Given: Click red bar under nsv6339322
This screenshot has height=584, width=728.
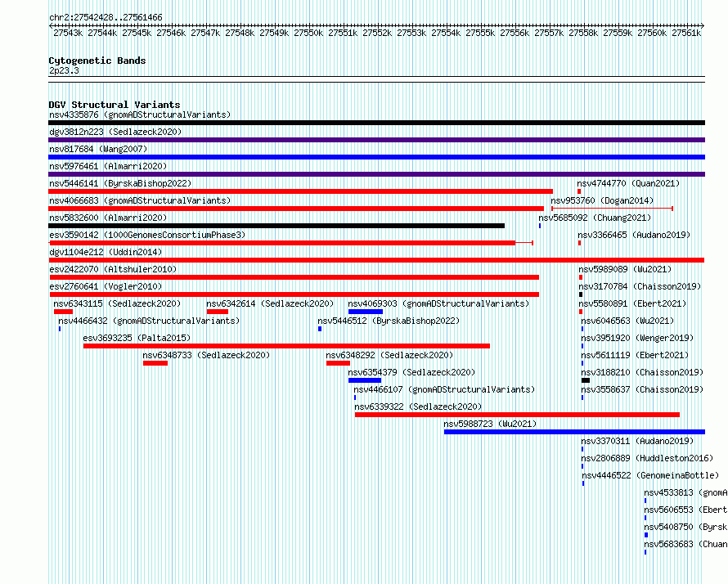Looking at the screenshot, I should point(517,415).
